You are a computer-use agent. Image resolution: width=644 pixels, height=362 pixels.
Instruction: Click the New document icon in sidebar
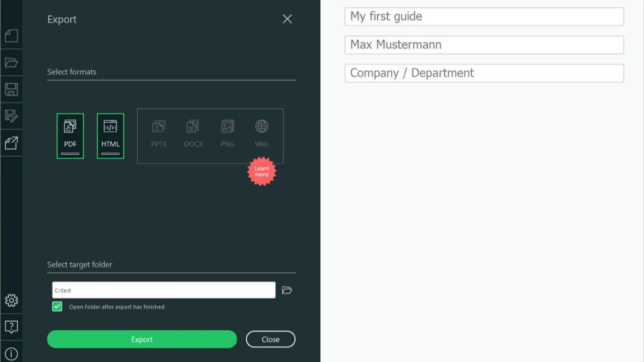tap(11, 36)
